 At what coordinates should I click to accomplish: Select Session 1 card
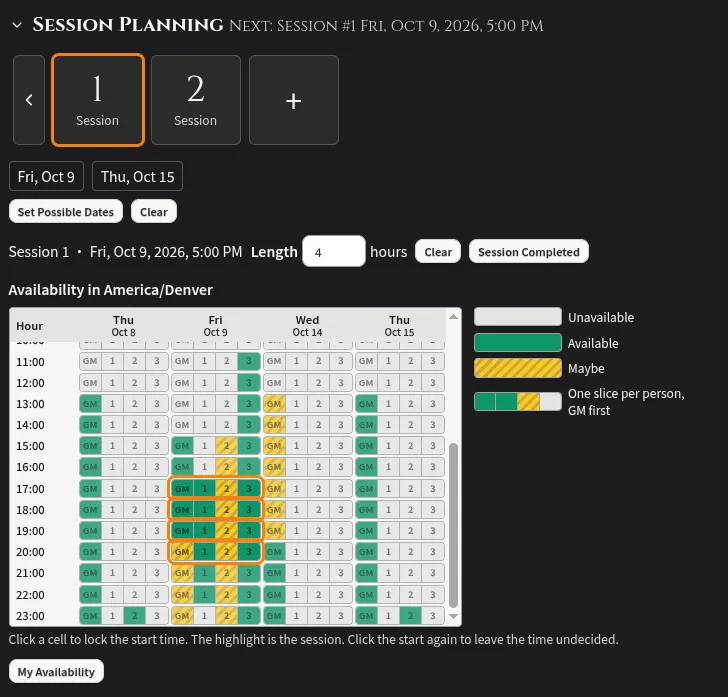pos(98,100)
